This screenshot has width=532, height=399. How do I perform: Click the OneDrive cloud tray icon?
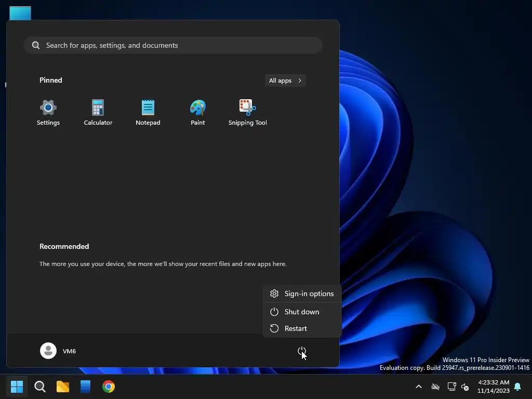435,387
